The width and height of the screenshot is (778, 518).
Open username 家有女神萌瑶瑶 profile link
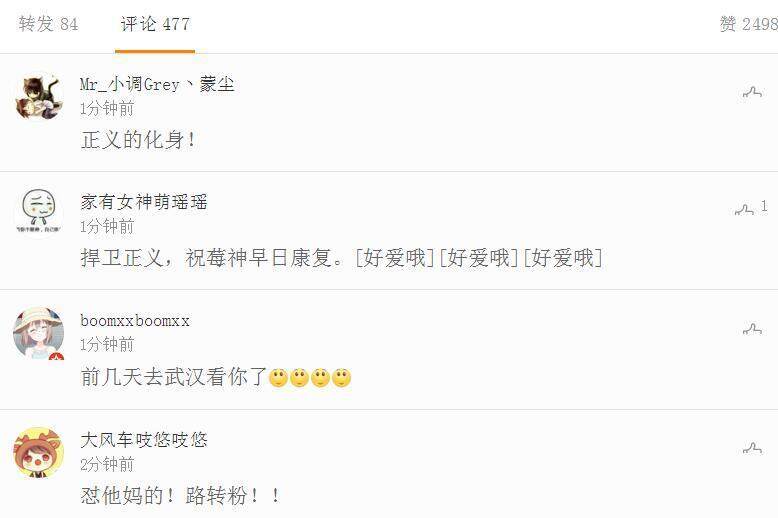[x=144, y=202]
